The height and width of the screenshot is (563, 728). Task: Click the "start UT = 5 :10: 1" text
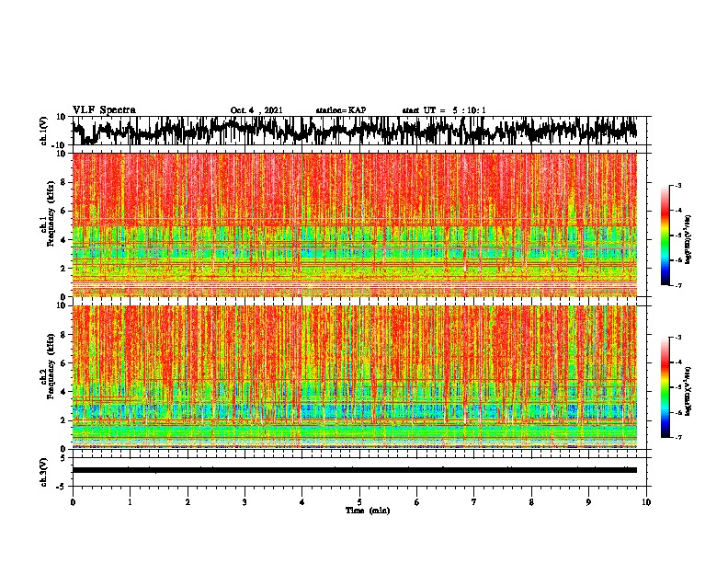(444, 110)
